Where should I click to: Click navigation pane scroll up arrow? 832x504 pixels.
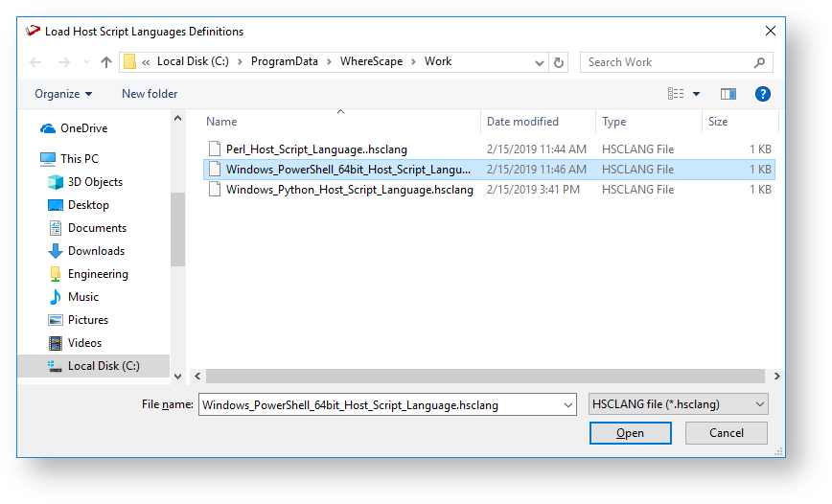click(177, 118)
